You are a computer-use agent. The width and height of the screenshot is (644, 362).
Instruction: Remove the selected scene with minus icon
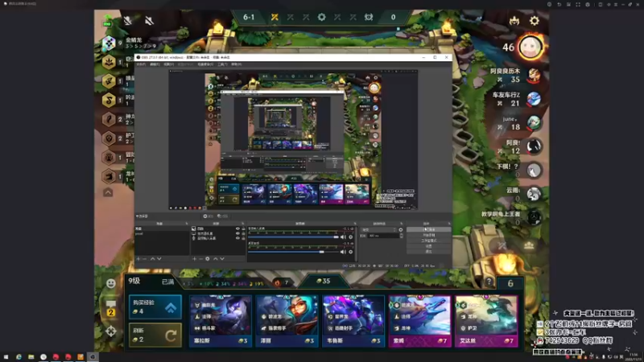tap(145, 259)
